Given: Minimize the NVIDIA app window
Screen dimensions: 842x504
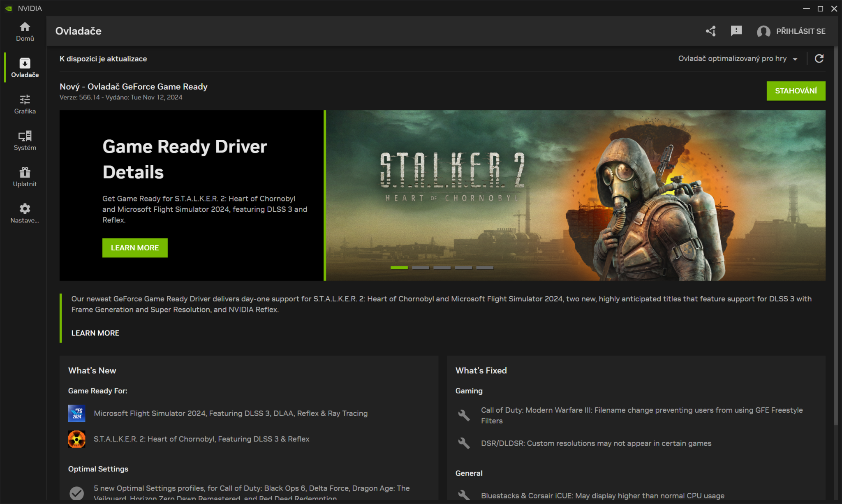Looking at the screenshot, I should click(x=806, y=8).
